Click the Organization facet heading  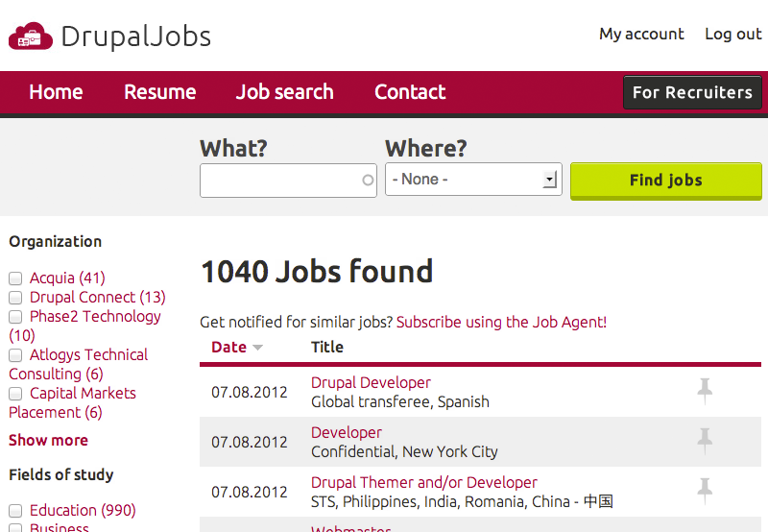(56, 241)
